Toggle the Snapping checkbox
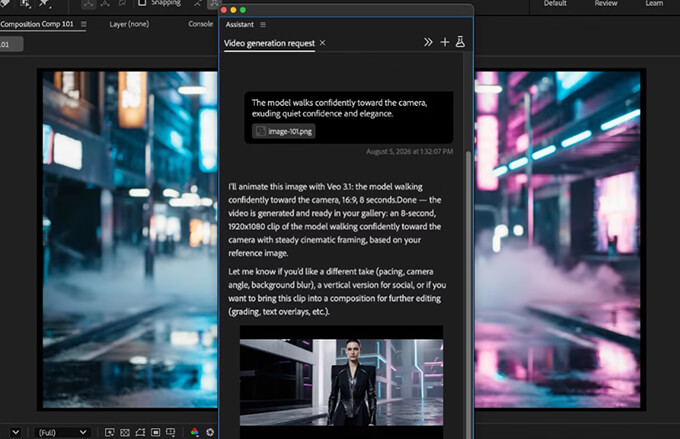The image size is (680, 439). click(x=142, y=3)
